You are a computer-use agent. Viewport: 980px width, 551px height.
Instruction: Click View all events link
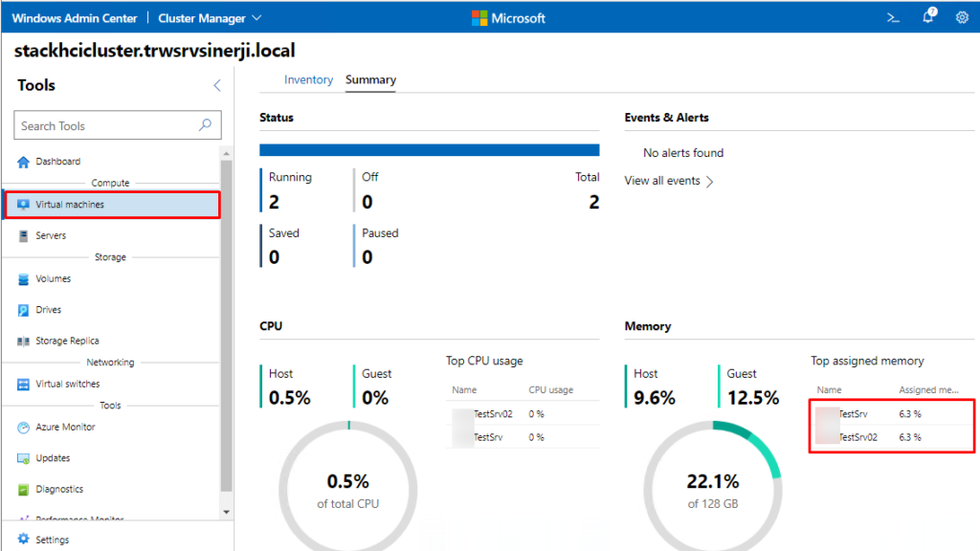pyautogui.click(x=669, y=181)
